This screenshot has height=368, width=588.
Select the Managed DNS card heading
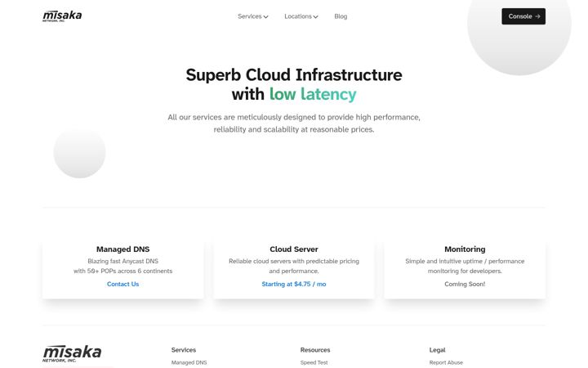[123, 249]
